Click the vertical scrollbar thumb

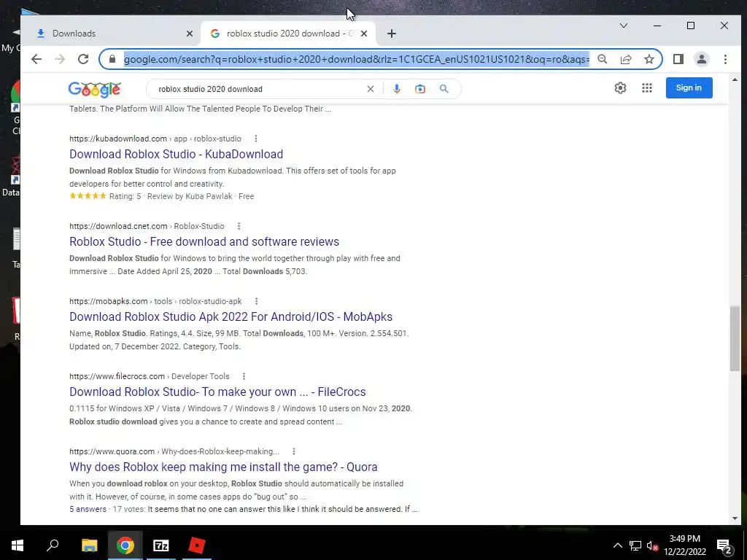[734, 338]
